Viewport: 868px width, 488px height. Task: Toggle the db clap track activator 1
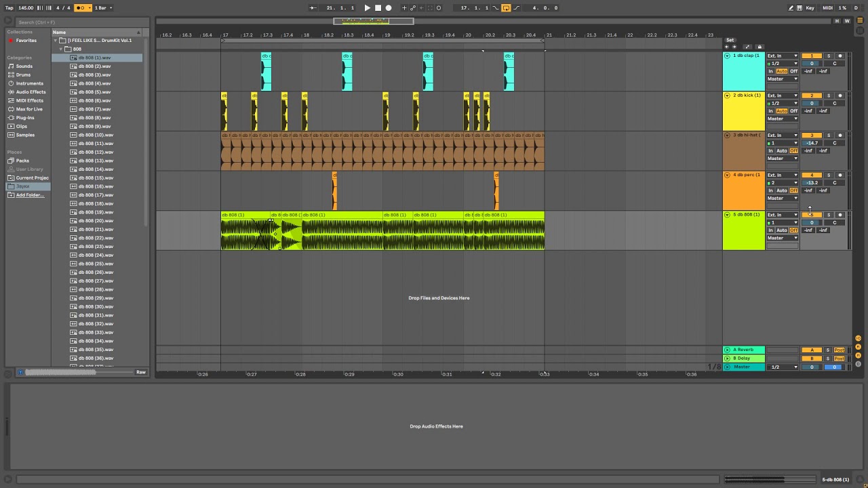(x=812, y=56)
